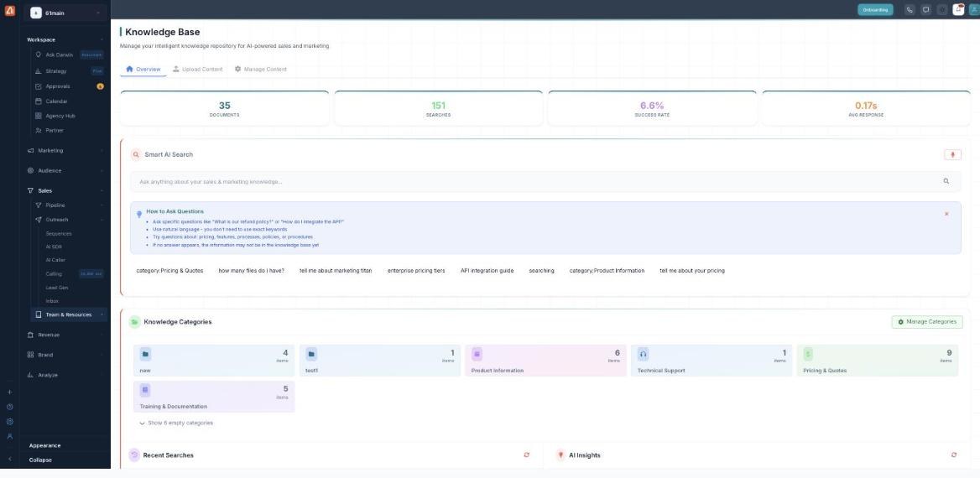
Task: Open the user profile icon in top bar
Action: tap(974, 10)
